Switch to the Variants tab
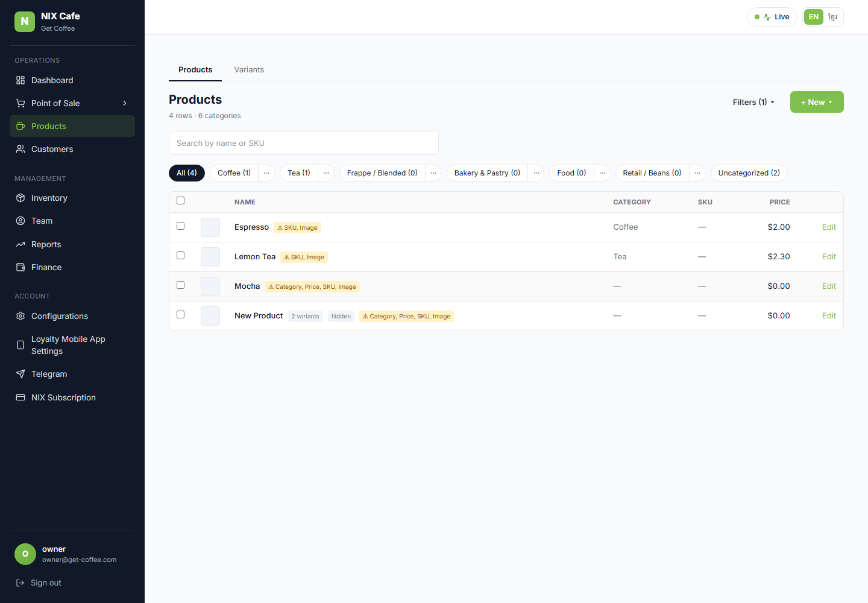Image resolution: width=868 pixels, height=603 pixels. 249,69
